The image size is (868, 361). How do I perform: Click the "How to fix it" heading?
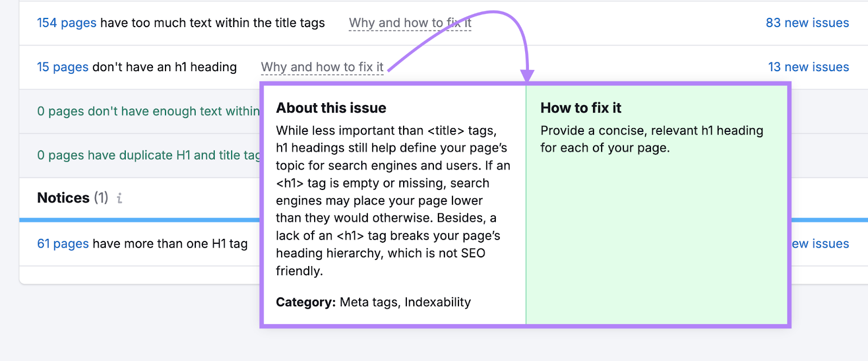pyautogui.click(x=580, y=108)
